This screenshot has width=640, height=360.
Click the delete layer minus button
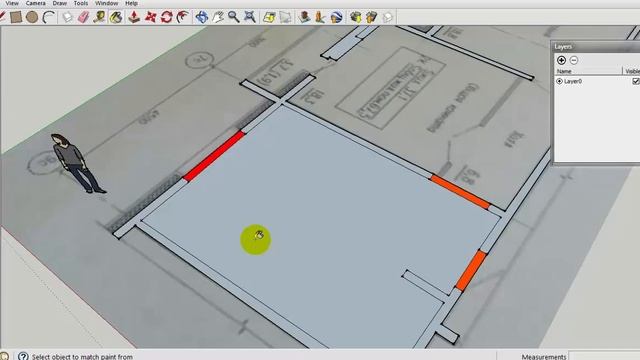point(573,60)
